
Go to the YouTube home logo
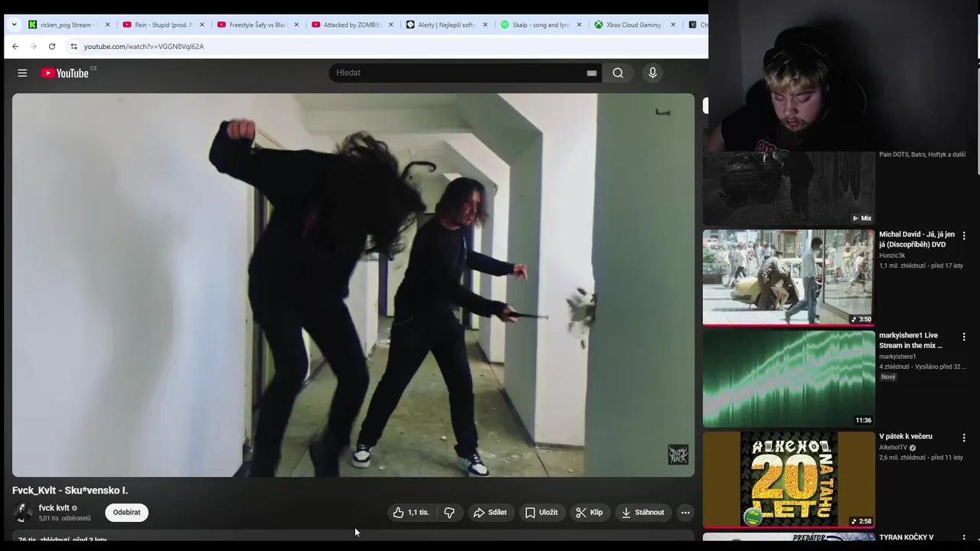(65, 73)
